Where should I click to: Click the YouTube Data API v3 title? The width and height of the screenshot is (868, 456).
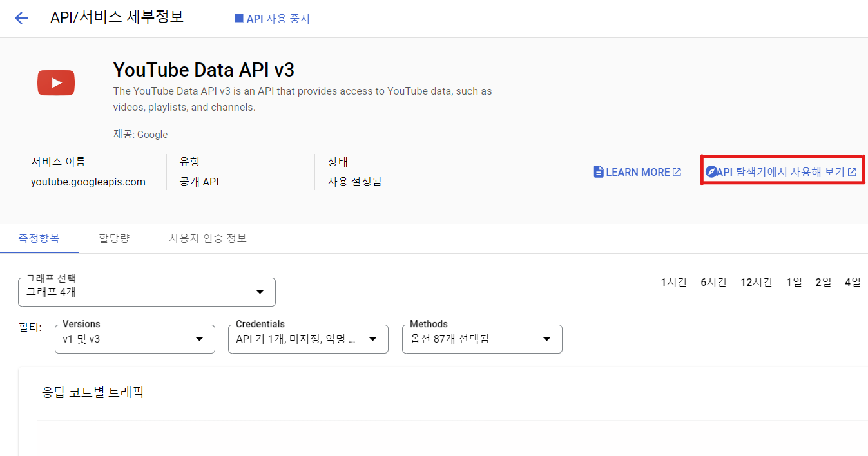click(x=204, y=70)
